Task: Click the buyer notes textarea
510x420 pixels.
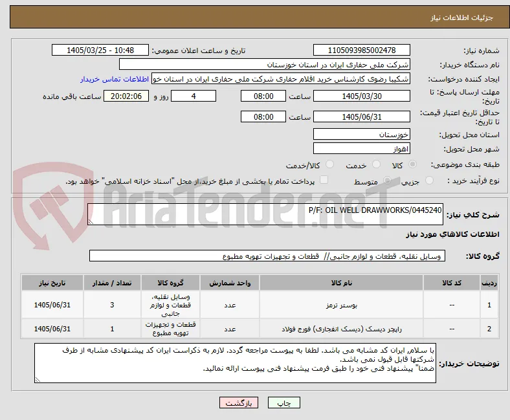Action: pyautogui.click(x=235, y=363)
